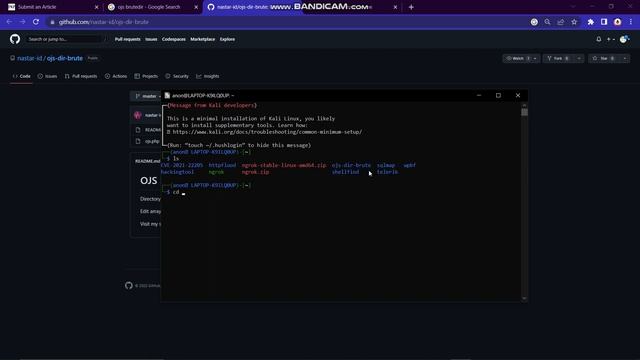Image resolution: width=640 pixels, height=360 pixels.
Task: Click the padlock icon in address bar
Action: (52, 22)
